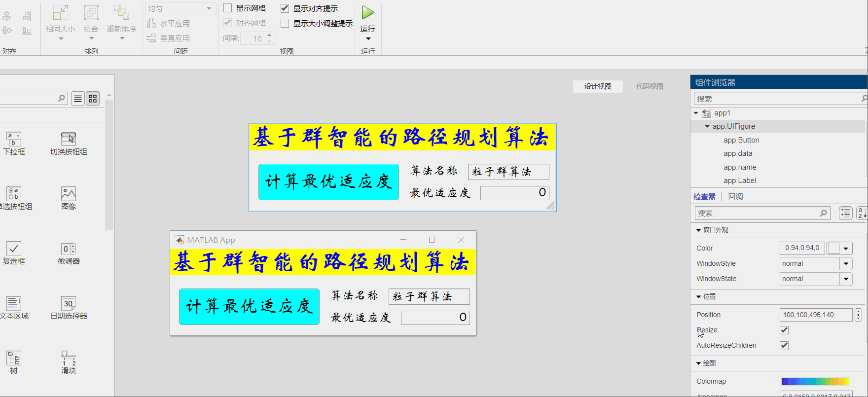Click the inspector property search field
This screenshot has height=397, width=868.
tap(762, 213)
